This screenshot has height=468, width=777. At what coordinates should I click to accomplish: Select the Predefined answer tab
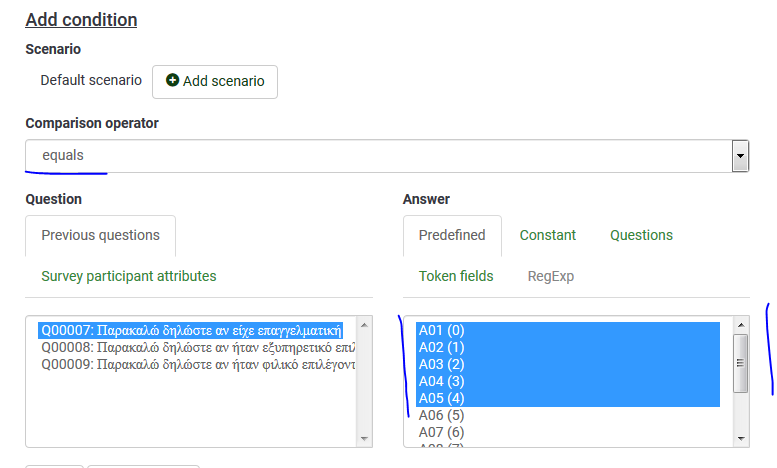coord(452,235)
